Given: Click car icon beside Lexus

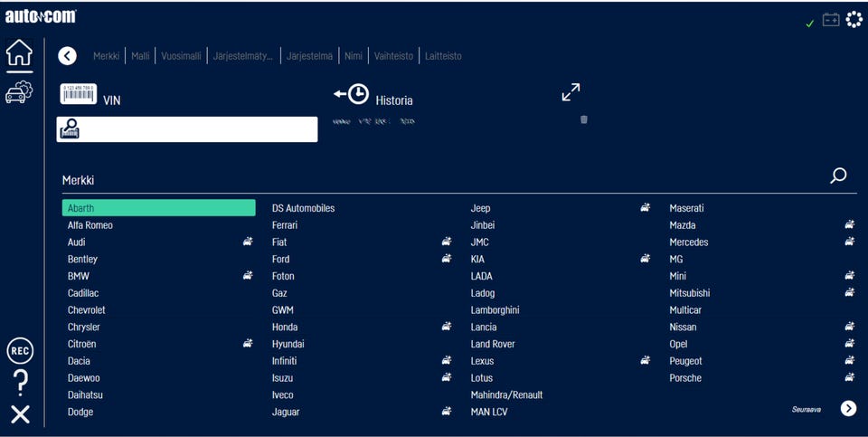Looking at the screenshot, I should 646,360.
